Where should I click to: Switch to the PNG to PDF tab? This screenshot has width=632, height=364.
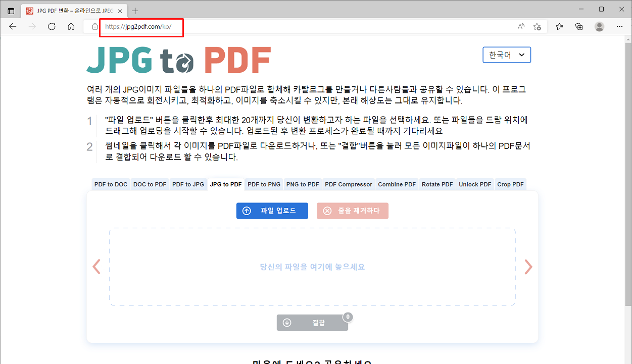click(x=303, y=184)
